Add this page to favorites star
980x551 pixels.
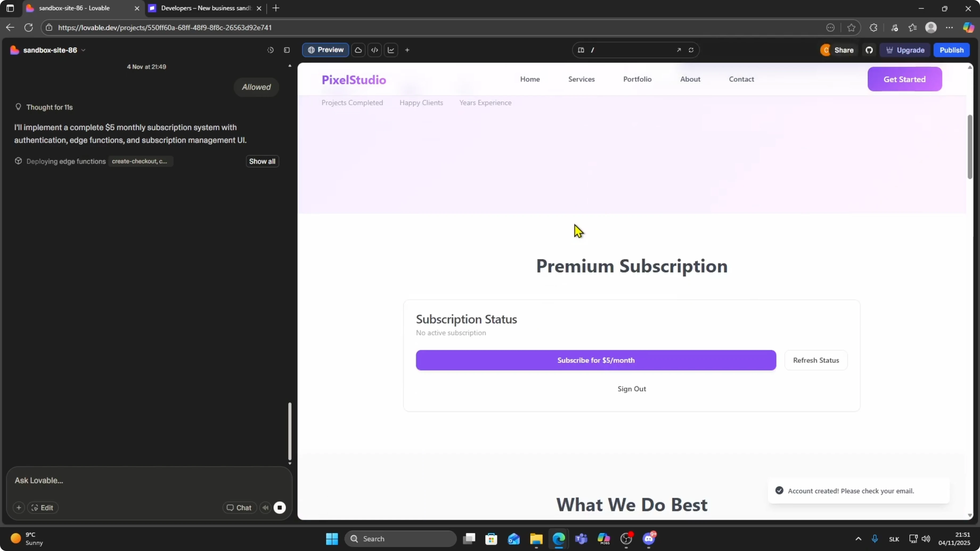point(851,27)
